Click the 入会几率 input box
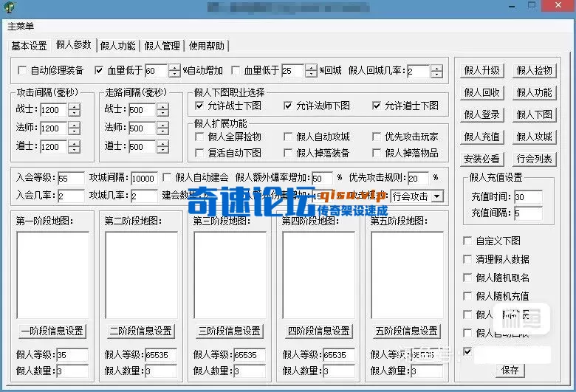The image size is (576, 392). pyautogui.click(x=72, y=196)
